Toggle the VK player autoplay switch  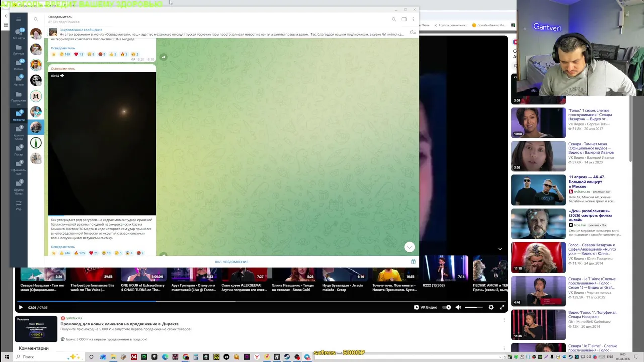coord(447,307)
